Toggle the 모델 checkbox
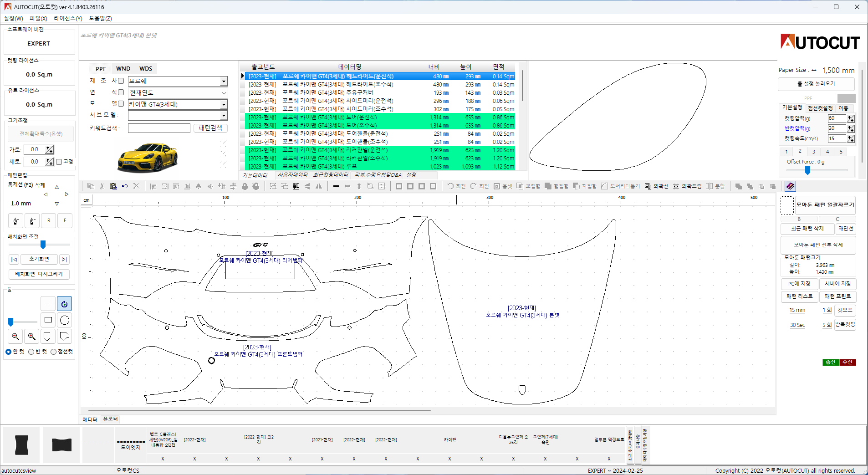868x475 pixels. [121, 104]
